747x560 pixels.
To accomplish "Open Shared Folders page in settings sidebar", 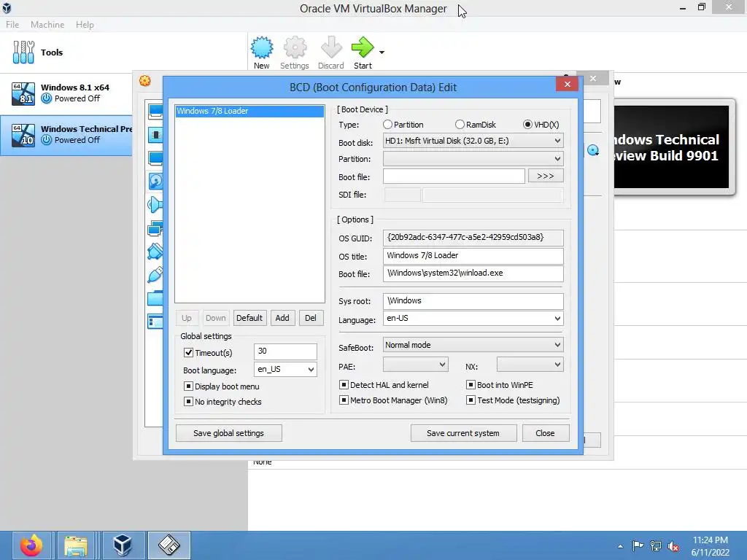I will tap(155, 298).
